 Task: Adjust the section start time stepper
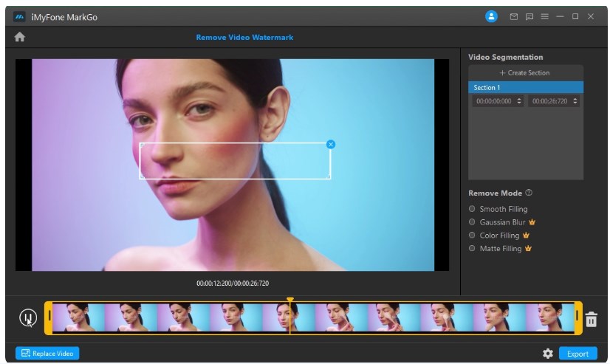tap(518, 101)
